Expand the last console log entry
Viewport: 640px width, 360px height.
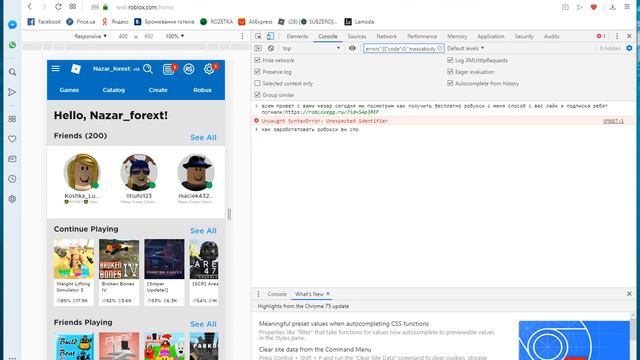point(257,129)
